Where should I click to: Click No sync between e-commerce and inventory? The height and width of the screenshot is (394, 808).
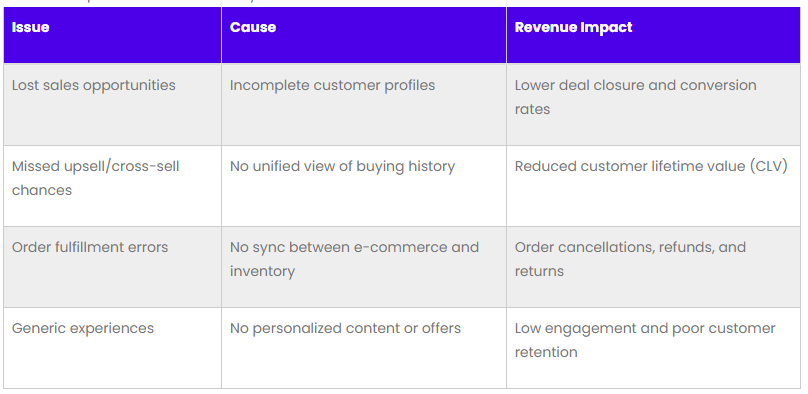click(355, 259)
